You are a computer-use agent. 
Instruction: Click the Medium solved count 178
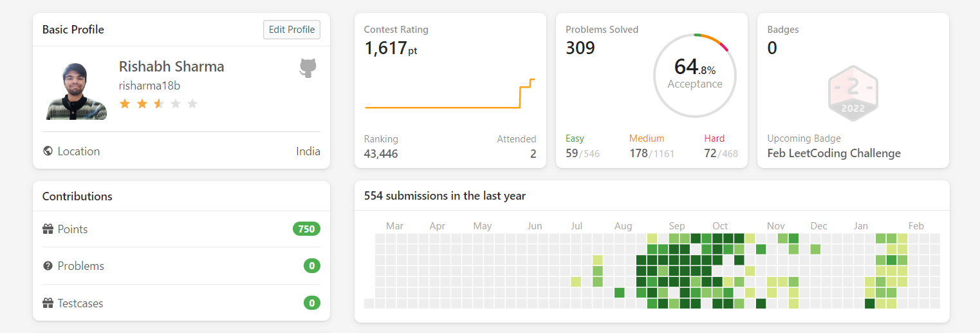[x=638, y=153]
